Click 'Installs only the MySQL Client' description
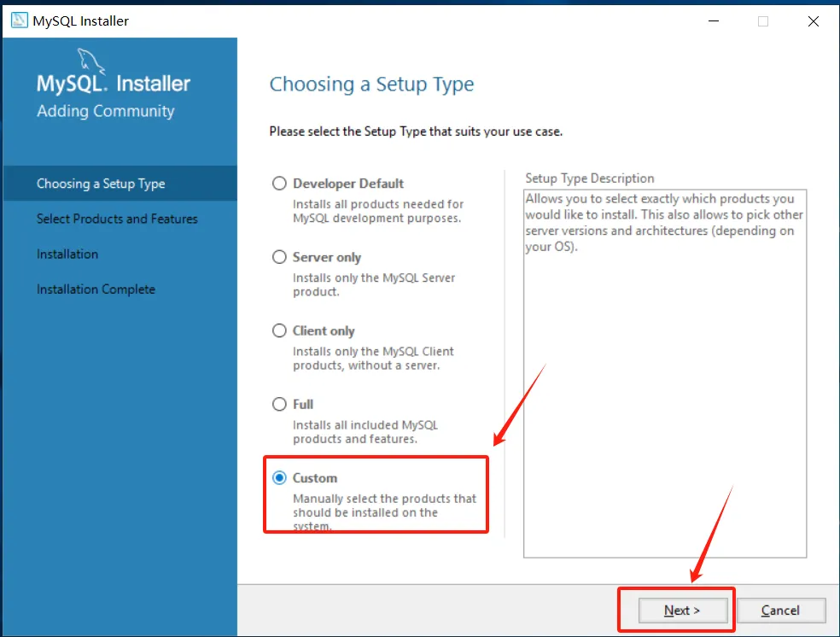The width and height of the screenshot is (840, 637). click(x=373, y=359)
